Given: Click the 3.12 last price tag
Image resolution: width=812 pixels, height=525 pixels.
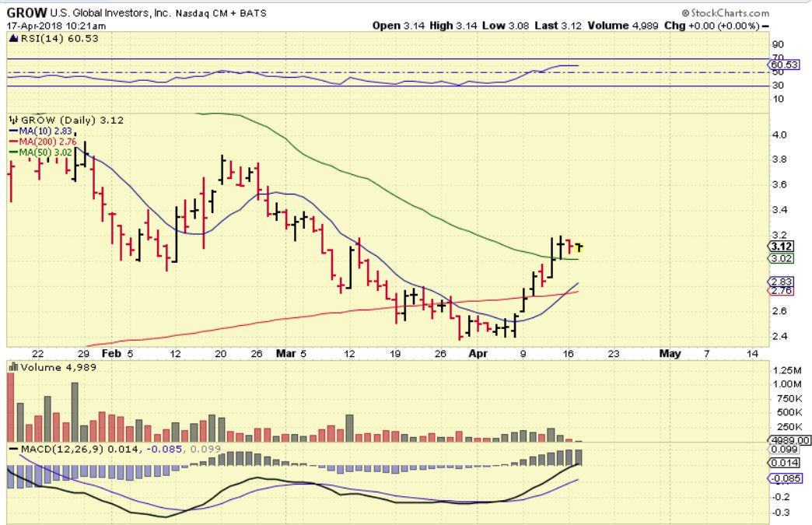Looking at the screenshot, I should pyautogui.click(x=782, y=247).
